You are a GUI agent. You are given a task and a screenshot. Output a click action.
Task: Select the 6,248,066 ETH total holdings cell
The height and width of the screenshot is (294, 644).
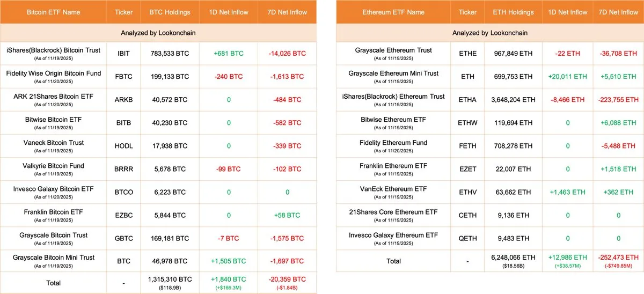pos(514,258)
